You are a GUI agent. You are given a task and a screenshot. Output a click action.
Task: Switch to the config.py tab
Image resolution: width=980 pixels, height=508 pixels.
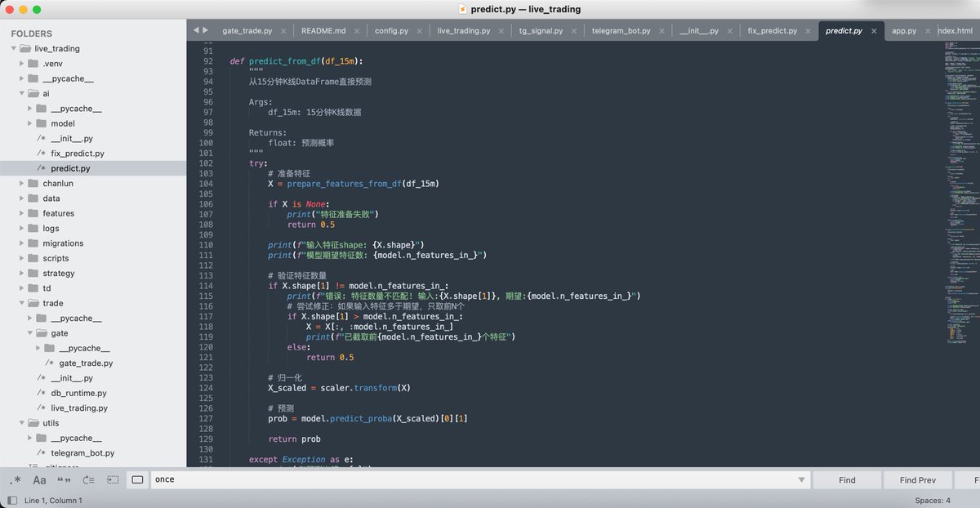coord(391,31)
